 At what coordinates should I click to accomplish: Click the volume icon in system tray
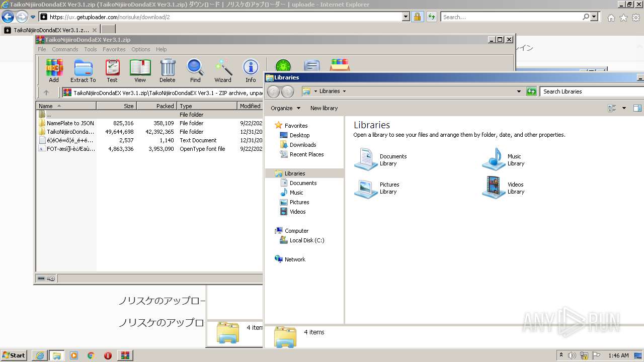(x=572, y=355)
